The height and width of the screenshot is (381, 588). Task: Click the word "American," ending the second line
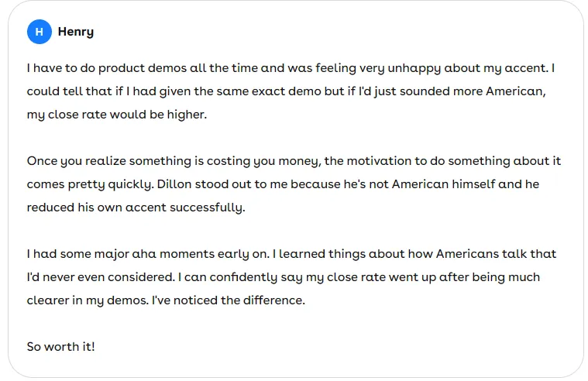coord(516,91)
